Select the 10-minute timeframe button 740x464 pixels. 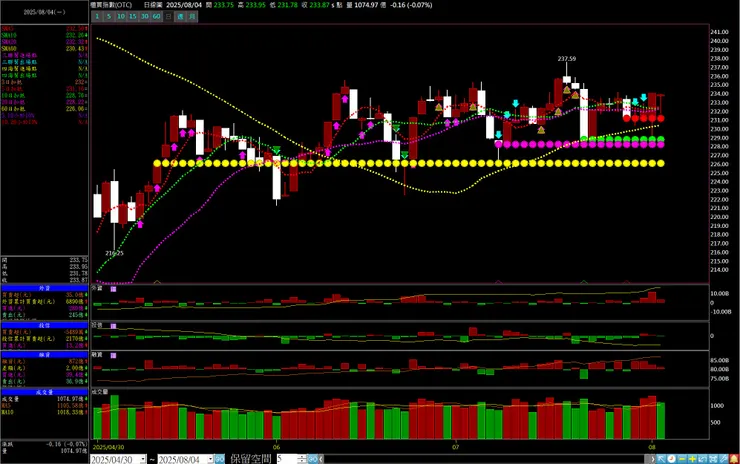pos(121,17)
